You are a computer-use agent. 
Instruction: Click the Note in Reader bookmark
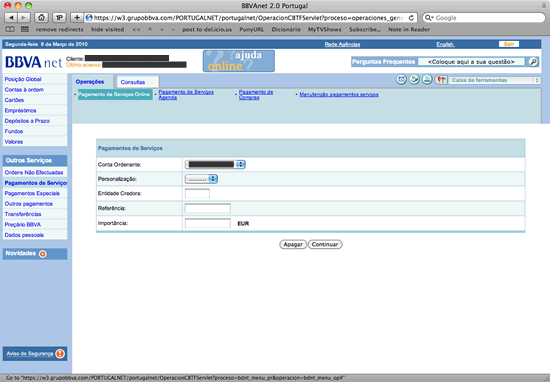point(409,29)
